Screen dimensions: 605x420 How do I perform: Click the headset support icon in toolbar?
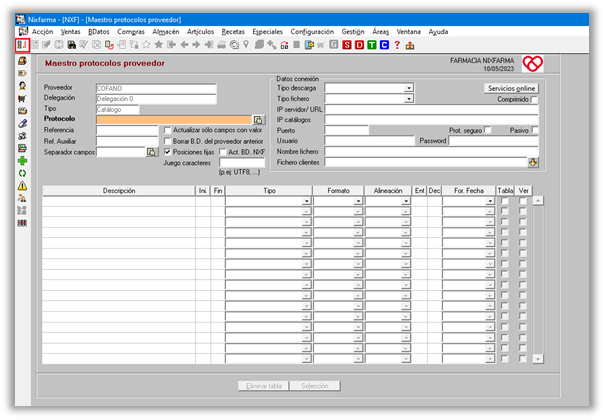284,45
